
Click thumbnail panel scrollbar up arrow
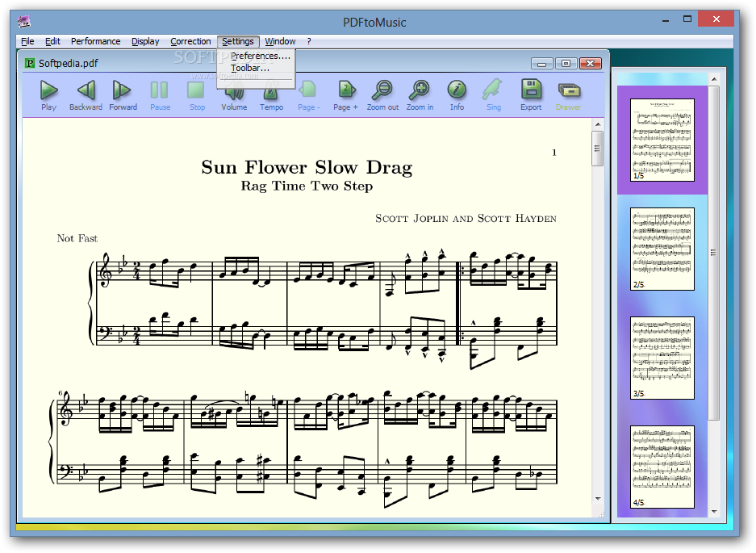715,78
